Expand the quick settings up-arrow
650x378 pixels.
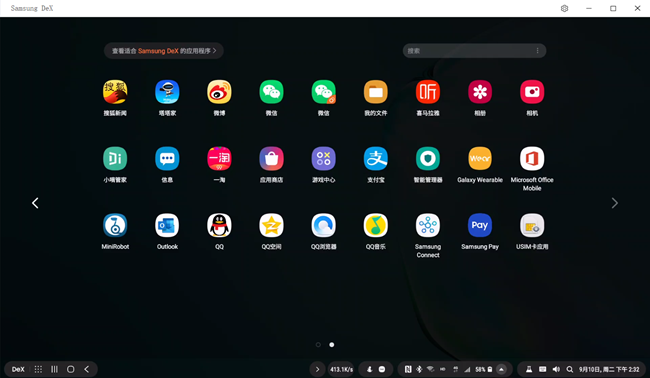(501, 369)
